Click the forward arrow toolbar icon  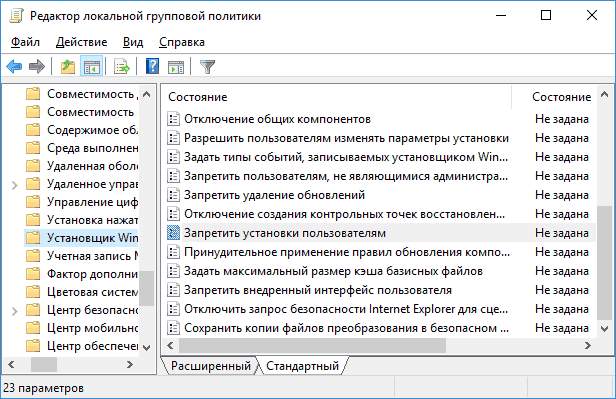click(x=37, y=66)
